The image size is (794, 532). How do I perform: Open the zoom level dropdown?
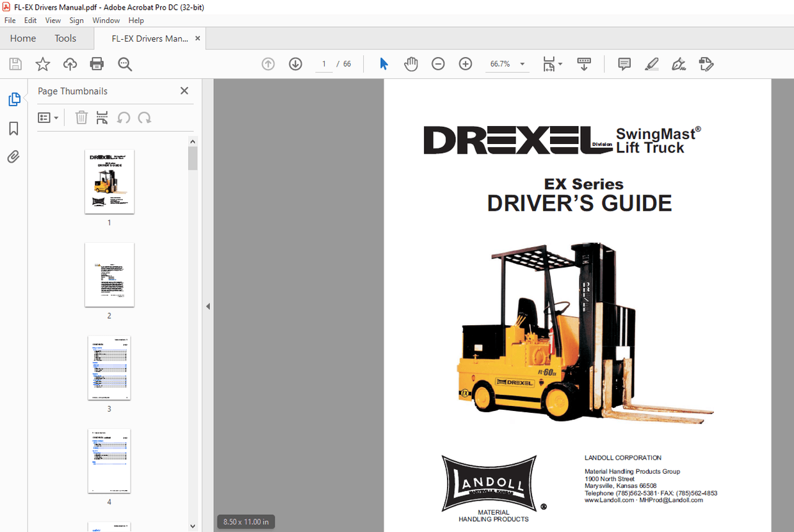pyautogui.click(x=522, y=64)
